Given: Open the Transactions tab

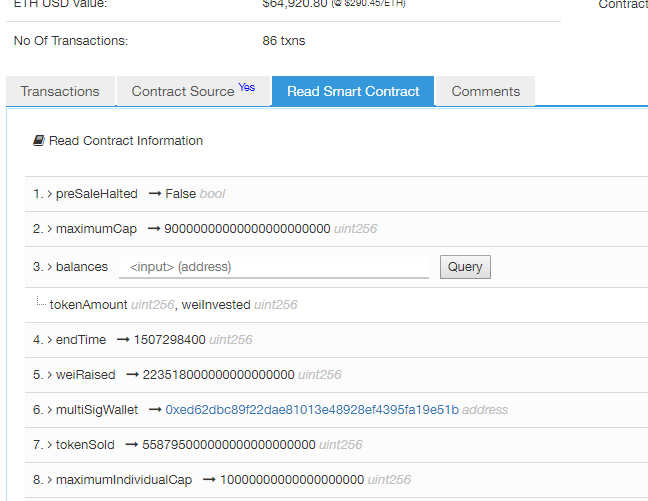Looking at the screenshot, I should [x=60, y=91].
